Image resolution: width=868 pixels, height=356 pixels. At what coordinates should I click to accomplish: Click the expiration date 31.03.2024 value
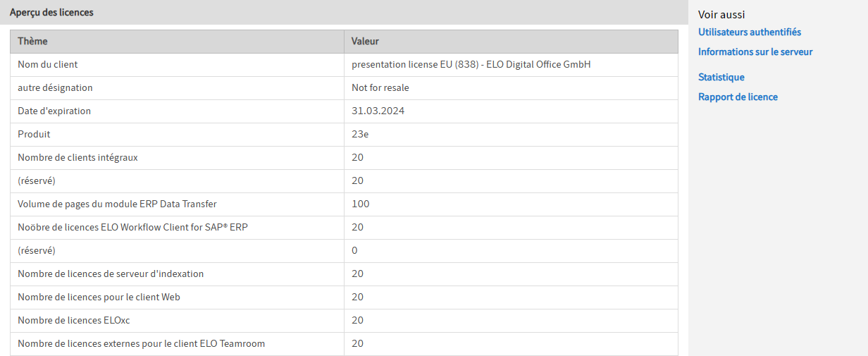378,111
